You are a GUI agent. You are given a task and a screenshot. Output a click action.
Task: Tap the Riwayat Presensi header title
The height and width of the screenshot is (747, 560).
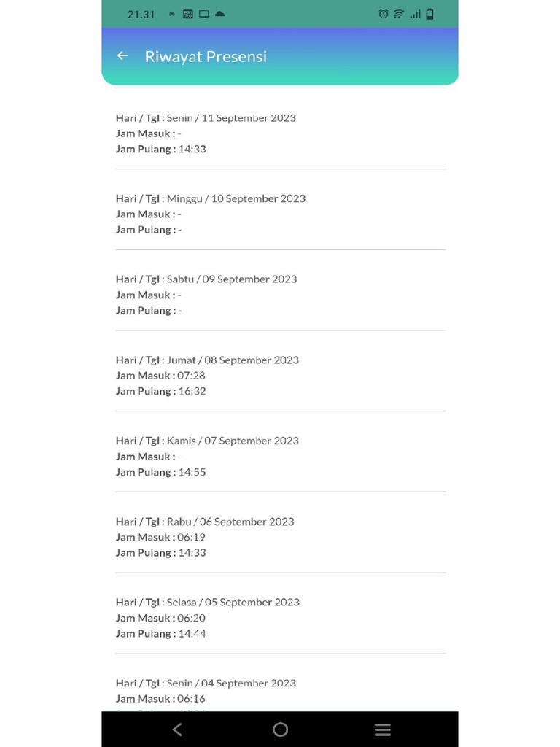coord(206,56)
